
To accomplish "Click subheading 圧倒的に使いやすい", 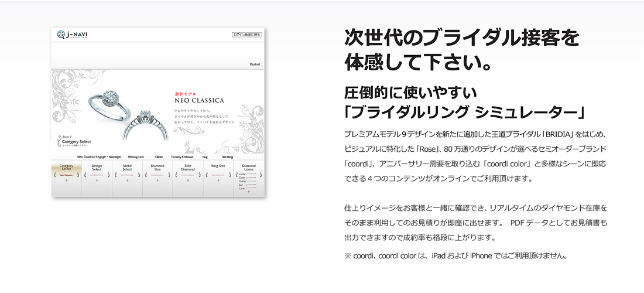I will click(410, 93).
